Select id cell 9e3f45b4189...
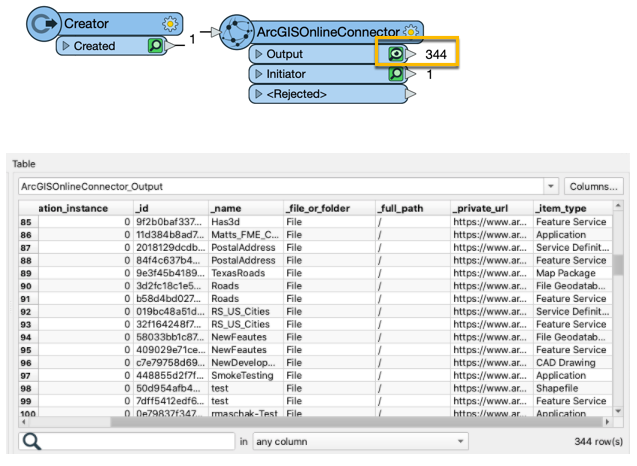 (171, 273)
